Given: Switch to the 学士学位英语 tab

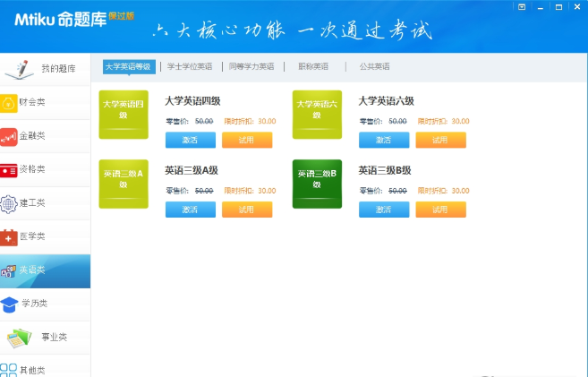Looking at the screenshot, I should (190, 67).
